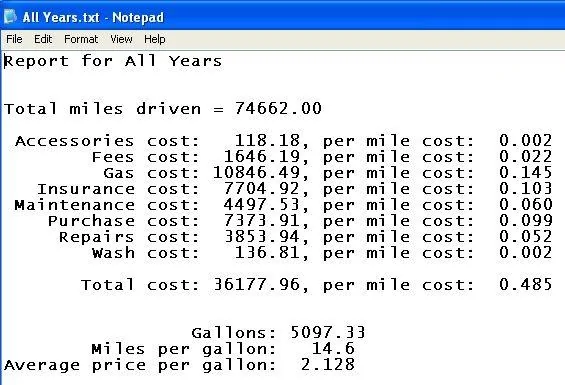Click the Gallons value 5097.33
This screenshot has width=565, height=385.
click(x=328, y=332)
